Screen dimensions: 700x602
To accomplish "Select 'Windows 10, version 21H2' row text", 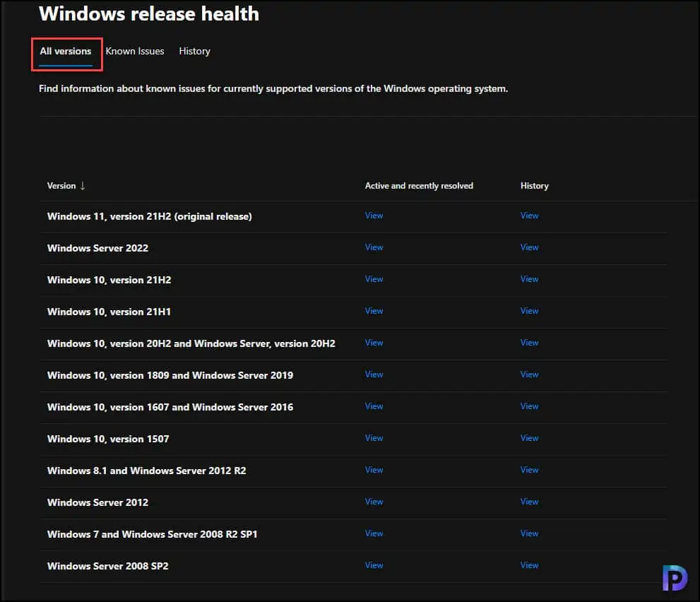I will [x=109, y=280].
